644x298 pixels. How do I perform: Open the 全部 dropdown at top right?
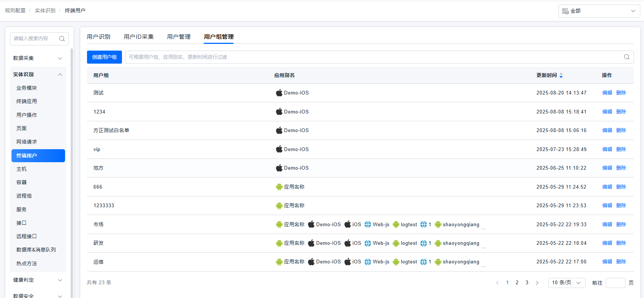599,11
